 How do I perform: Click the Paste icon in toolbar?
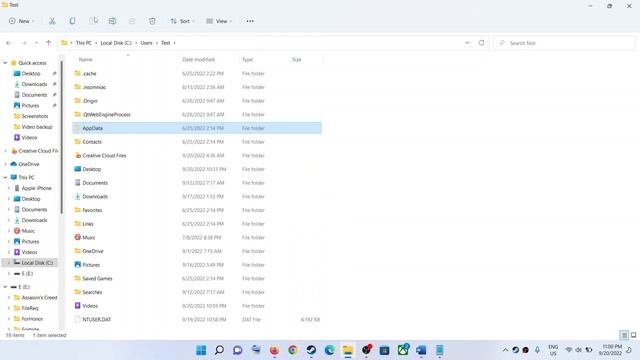click(x=93, y=21)
